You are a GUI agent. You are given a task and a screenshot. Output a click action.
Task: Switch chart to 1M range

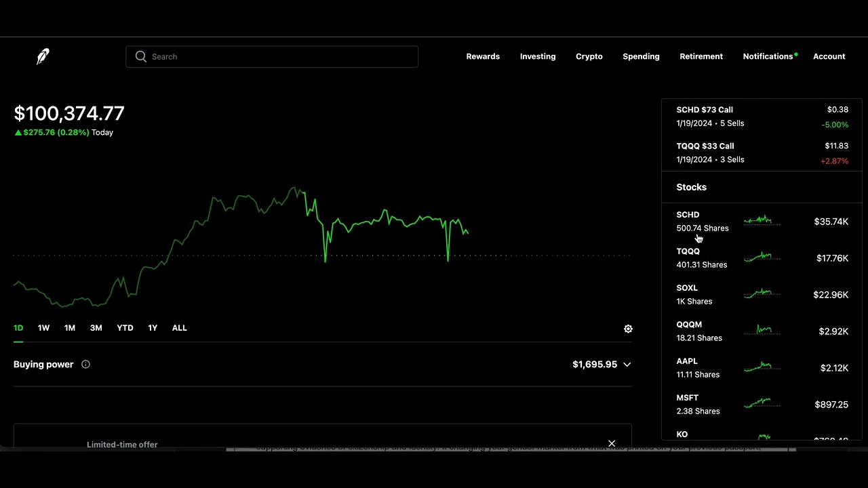pos(69,328)
